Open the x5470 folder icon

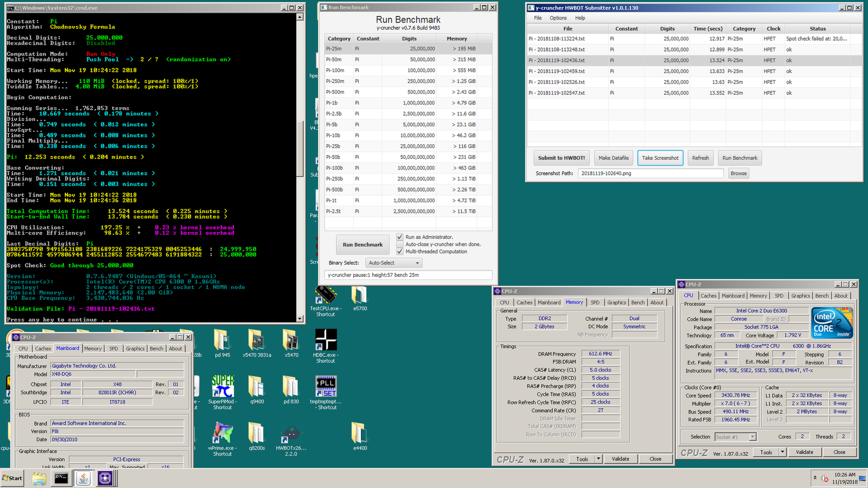[x=291, y=340]
